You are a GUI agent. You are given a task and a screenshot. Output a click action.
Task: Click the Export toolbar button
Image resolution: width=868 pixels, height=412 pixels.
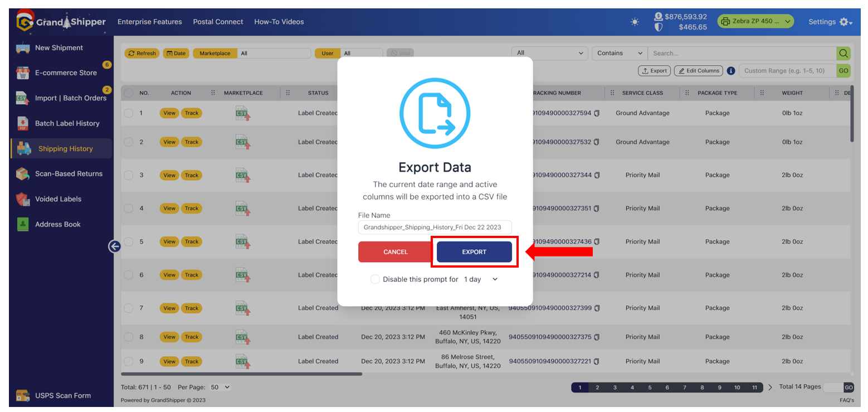(x=655, y=71)
